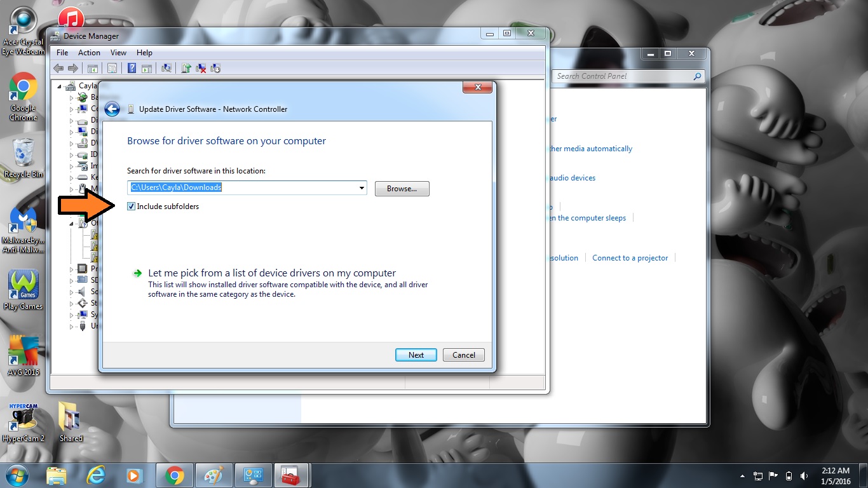The image size is (868, 488).
Task: Switch to Device Manager toolbox taskbar button
Action: pyautogui.click(x=292, y=475)
